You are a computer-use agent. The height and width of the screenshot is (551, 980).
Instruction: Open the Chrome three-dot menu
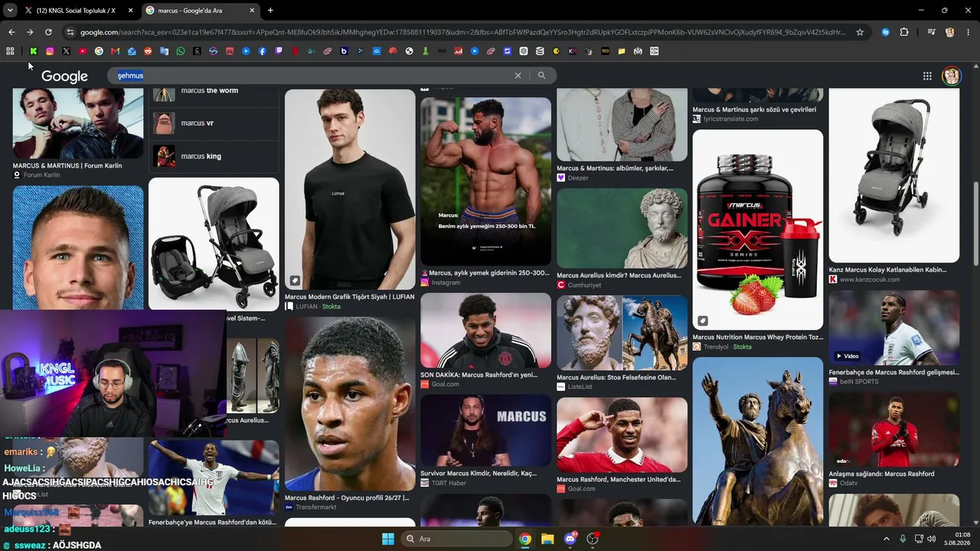coord(967,32)
